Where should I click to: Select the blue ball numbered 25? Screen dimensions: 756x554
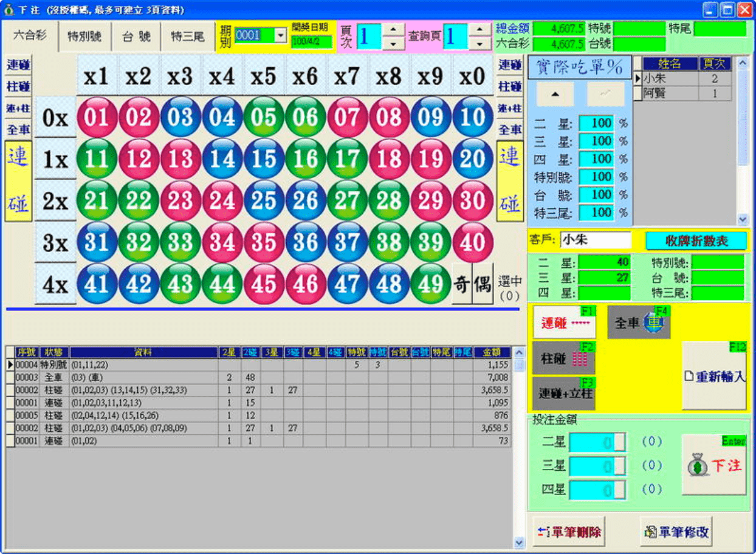coord(264,200)
